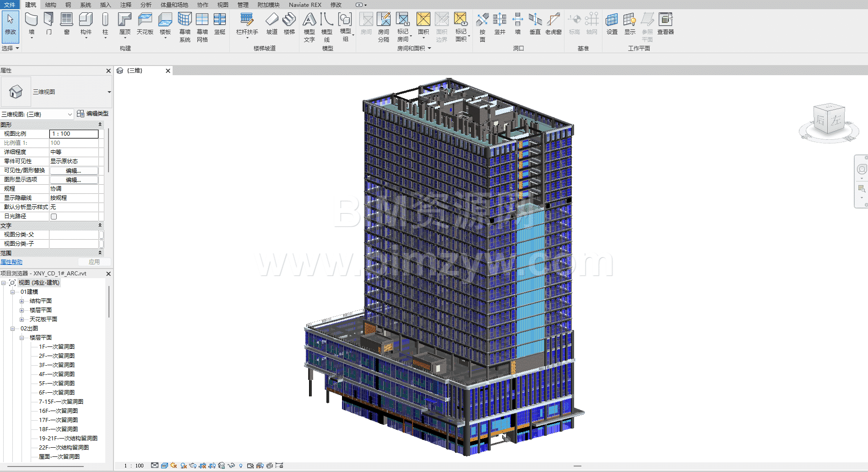Click the 编辑类型 button

point(93,114)
